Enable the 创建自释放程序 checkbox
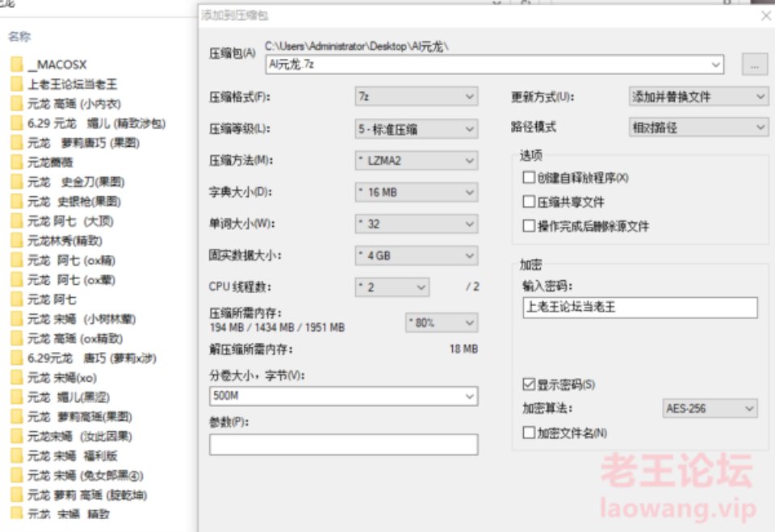The height and width of the screenshot is (532, 775). tap(529, 178)
